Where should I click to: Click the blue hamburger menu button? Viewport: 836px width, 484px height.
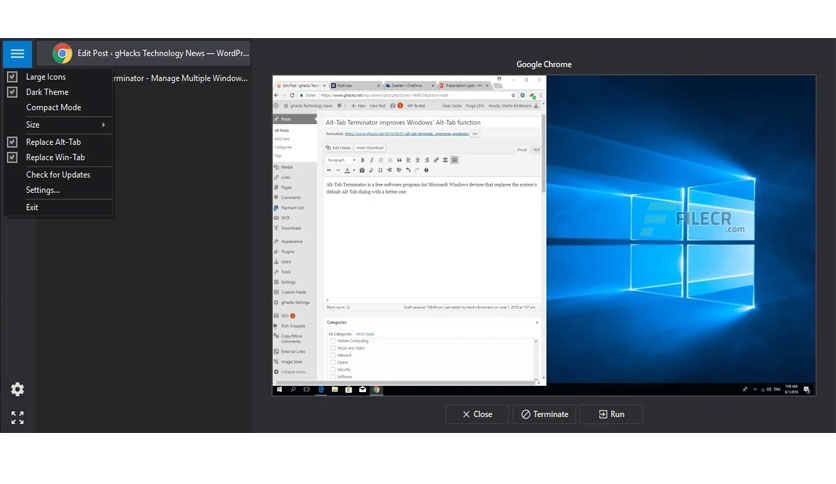(17, 53)
